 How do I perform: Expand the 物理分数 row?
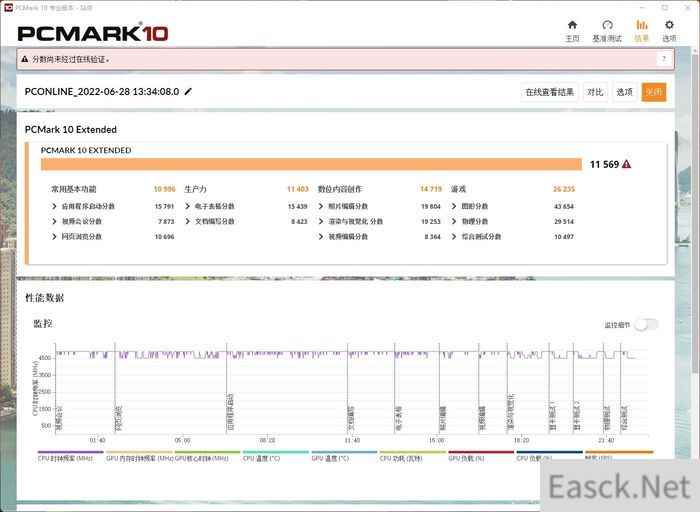[x=454, y=221]
